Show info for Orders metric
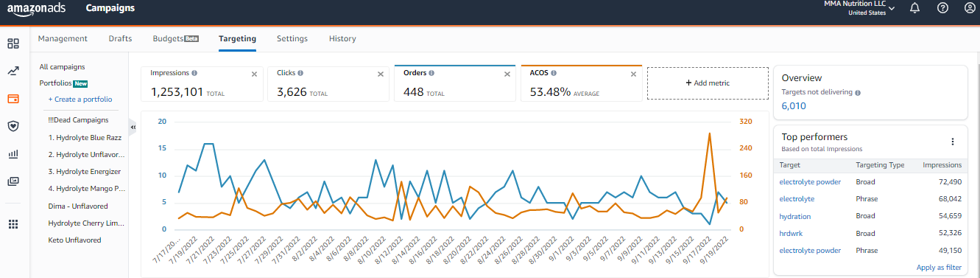The height and width of the screenshot is (278, 980). click(431, 74)
